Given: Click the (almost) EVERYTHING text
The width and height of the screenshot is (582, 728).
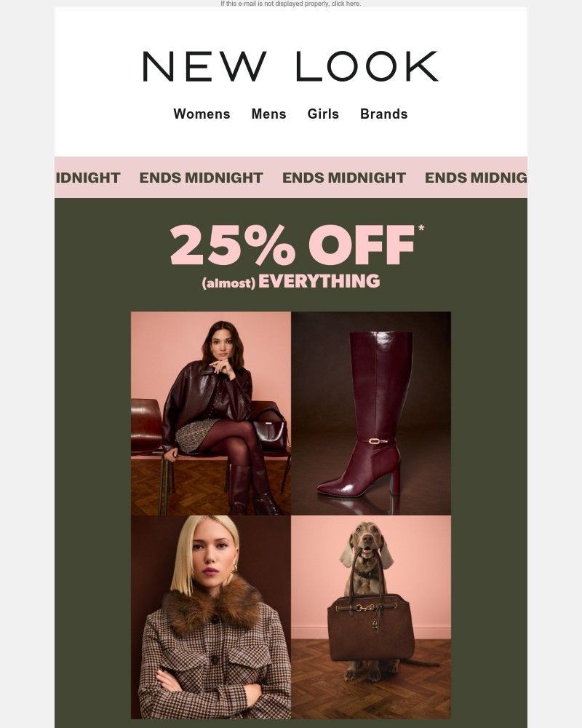Looking at the screenshot, I should tap(291, 281).
